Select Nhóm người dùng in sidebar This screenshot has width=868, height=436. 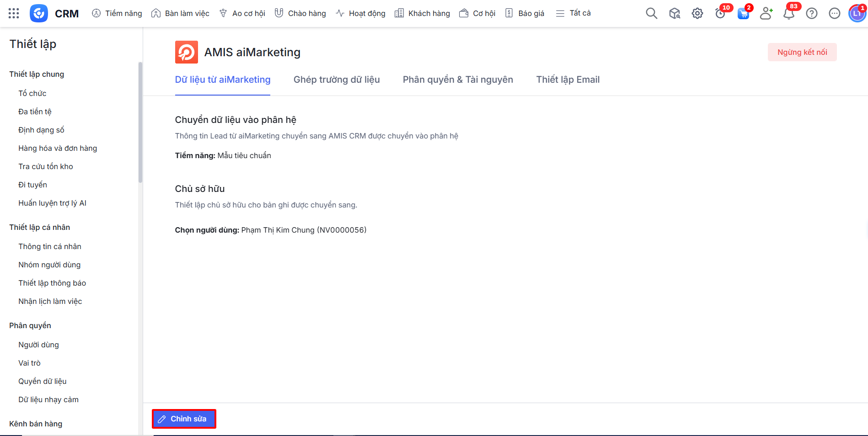point(49,265)
